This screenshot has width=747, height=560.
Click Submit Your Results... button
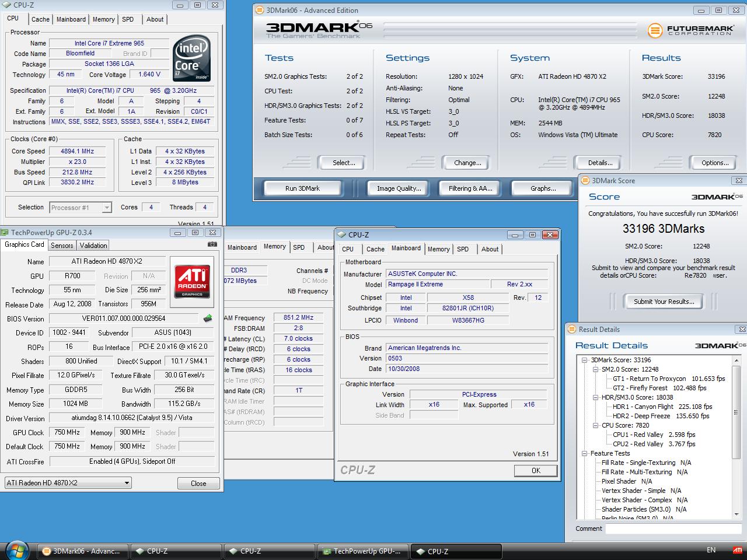(664, 302)
